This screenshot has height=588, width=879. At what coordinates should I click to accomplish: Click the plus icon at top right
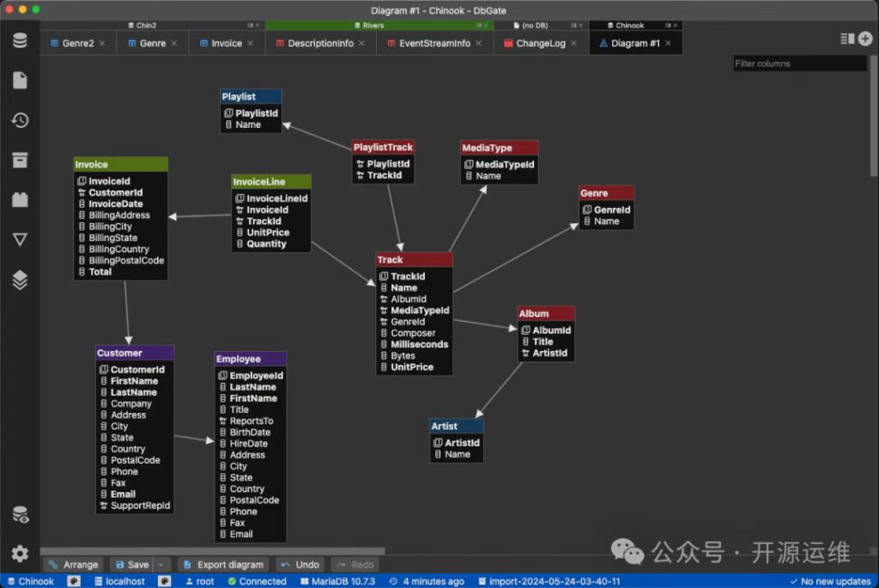(865, 39)
